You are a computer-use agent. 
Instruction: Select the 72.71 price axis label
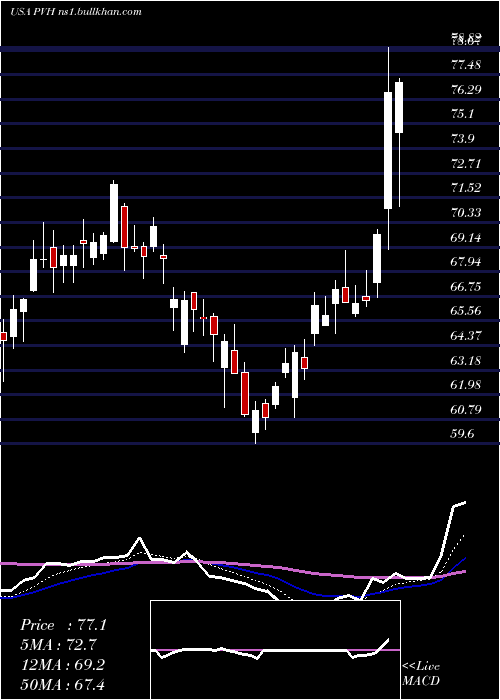[466, 164]
